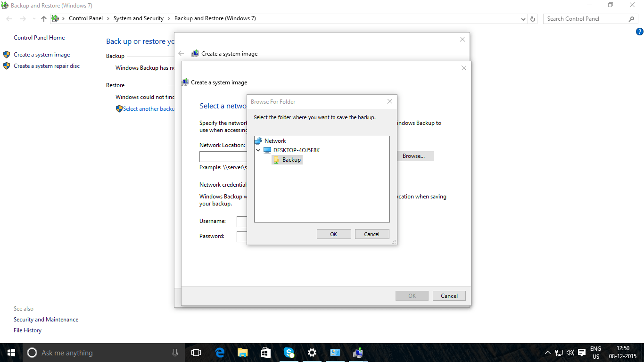
Task: Open Action Center notifications icon
Action: [582, 353]
